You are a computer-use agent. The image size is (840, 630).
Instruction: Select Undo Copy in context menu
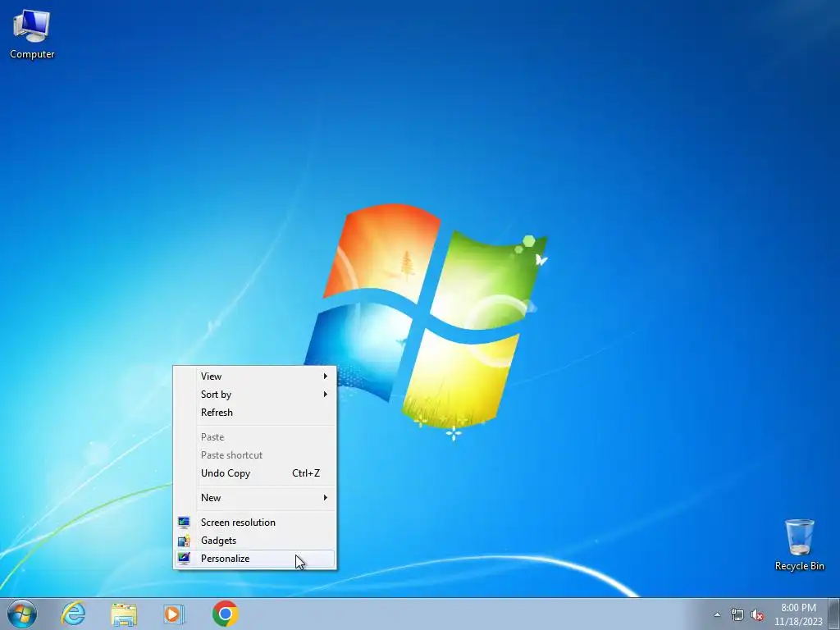coord(255,473)
